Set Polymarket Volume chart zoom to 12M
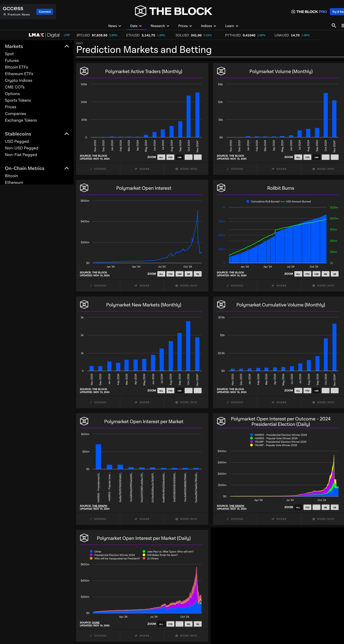Image resolution: width=344 pixels, height=644 pixels. coord(316,157)
